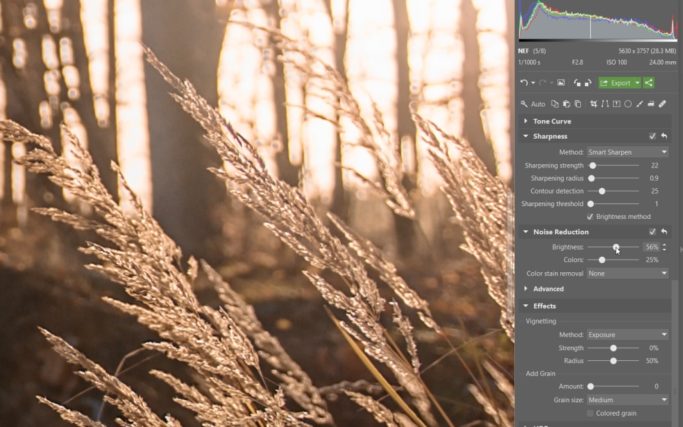Click the Sharpening strength value 22
The image size is (683, 427).
click(654, 166)
